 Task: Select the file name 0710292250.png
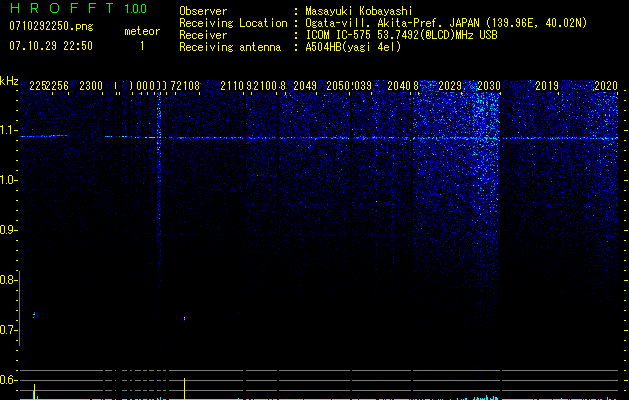coord(51,27)
